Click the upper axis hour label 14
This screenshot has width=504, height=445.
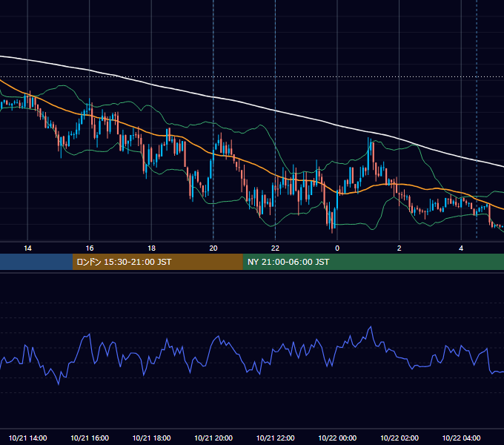tap(27, 248)
